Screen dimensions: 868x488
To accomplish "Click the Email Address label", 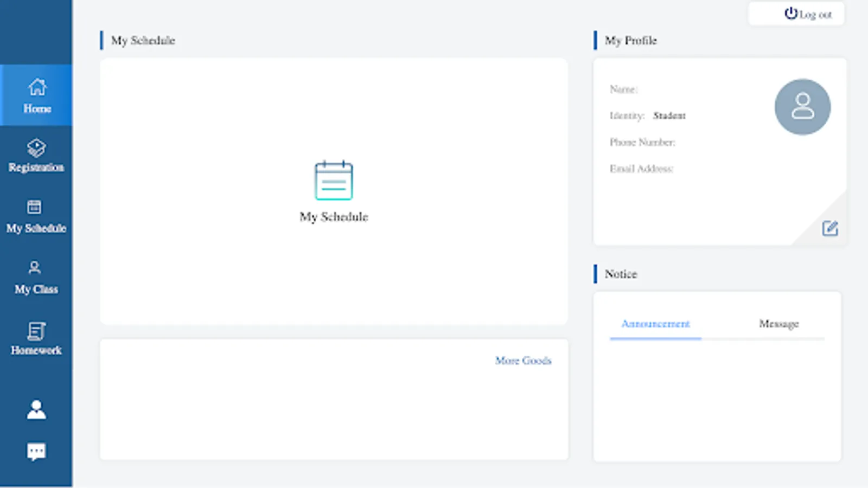I will pyautogui.click(x=641, y=169).
